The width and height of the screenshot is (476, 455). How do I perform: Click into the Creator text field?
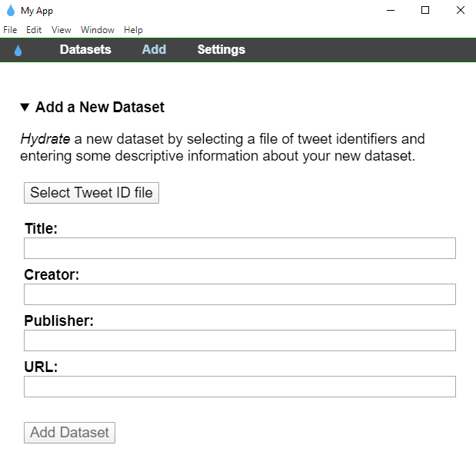tap(239, 294)
